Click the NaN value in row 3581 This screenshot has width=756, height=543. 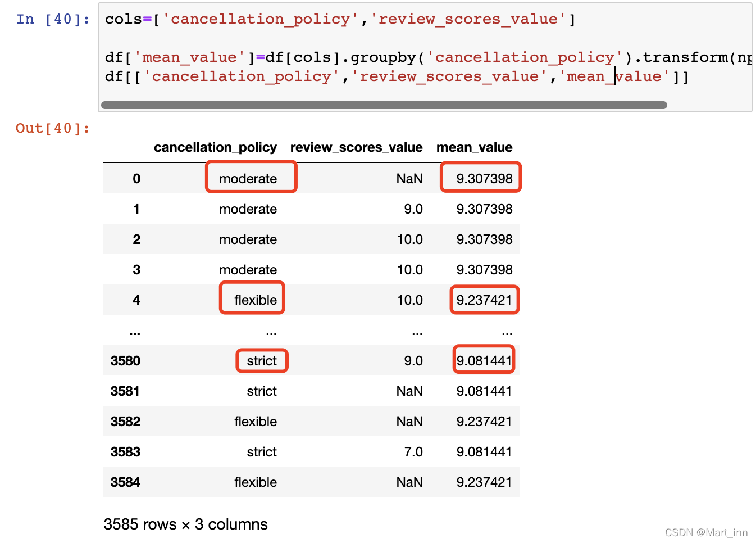409,391
